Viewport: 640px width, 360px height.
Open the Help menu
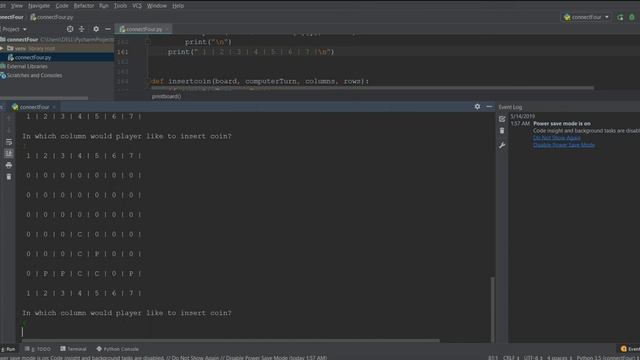178,6
